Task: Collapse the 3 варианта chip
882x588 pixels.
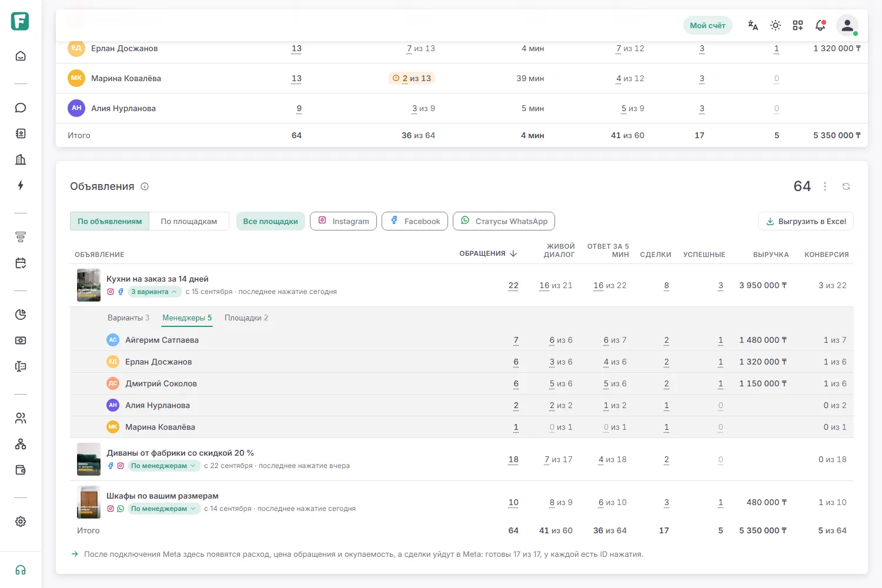Action: click(153, 292)
